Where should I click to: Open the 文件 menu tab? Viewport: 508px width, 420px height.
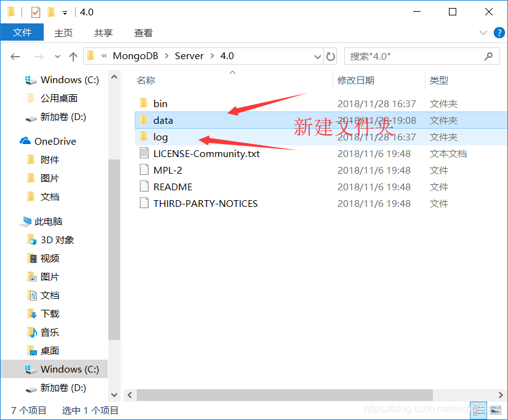(x=22, y=33)
